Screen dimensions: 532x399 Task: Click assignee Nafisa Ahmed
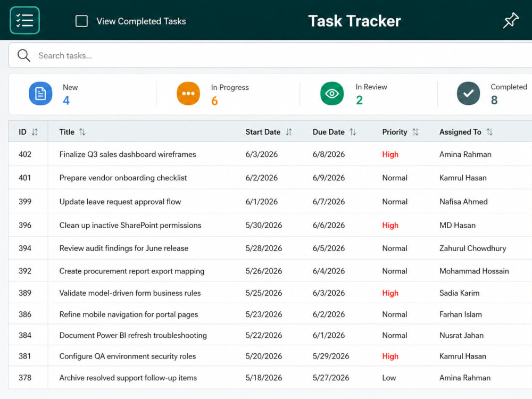[x=463, y=202]
